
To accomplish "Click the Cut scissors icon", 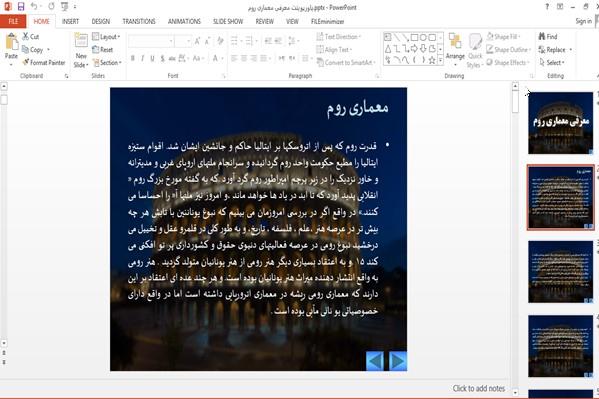I will (x=26, y=36).
